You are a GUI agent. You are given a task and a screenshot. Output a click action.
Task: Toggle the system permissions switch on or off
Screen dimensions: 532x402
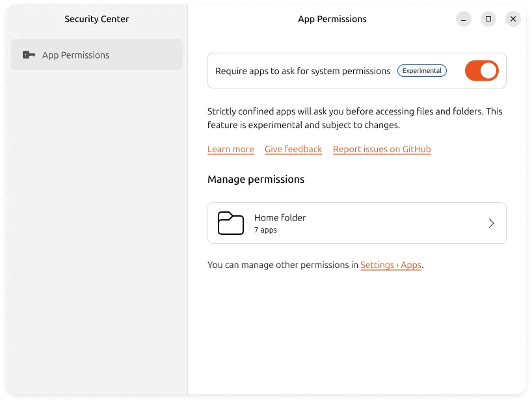pos(481,70)
